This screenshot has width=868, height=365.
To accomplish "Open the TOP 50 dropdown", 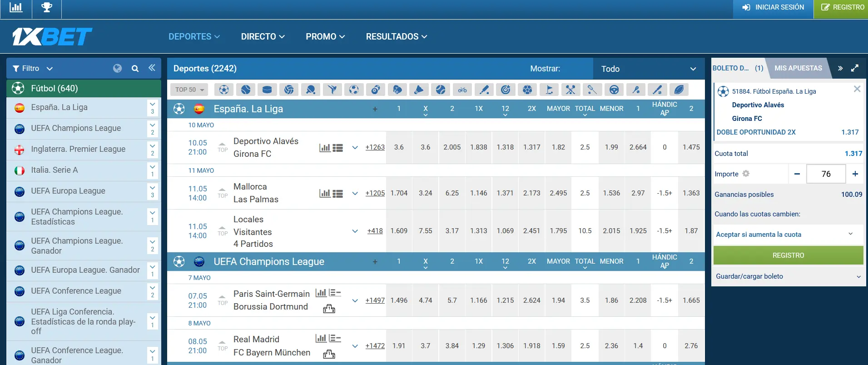I will click(189, 90).
